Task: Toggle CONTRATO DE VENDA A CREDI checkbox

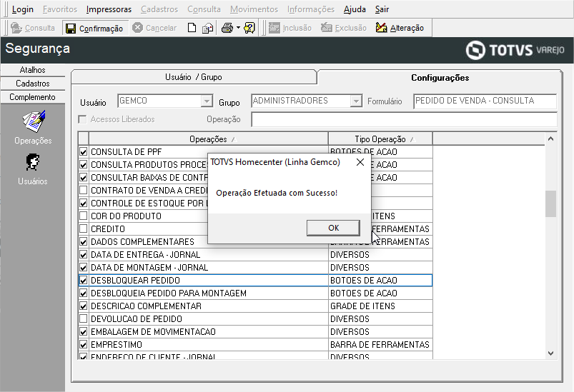Action: [x=84, y=190]
